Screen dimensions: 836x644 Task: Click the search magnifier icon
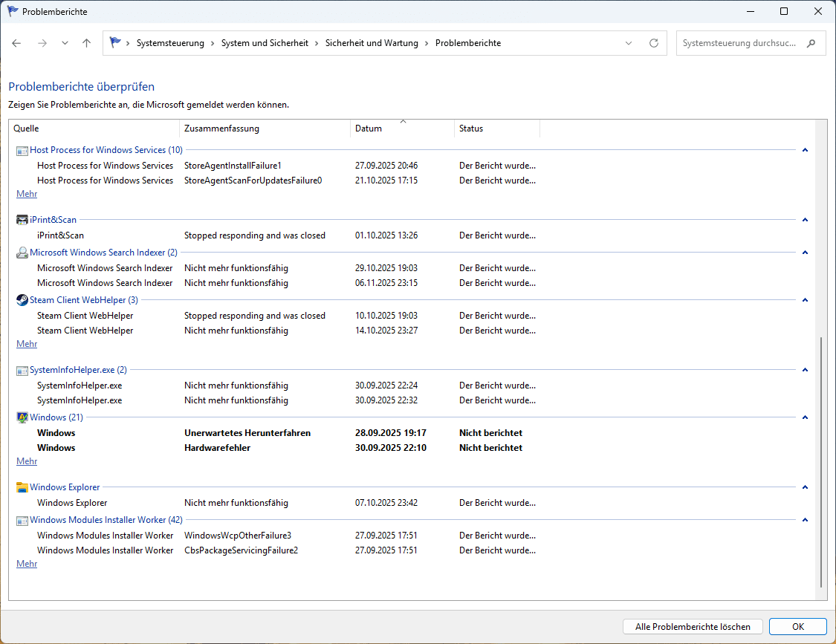click(x=811, y=43)
